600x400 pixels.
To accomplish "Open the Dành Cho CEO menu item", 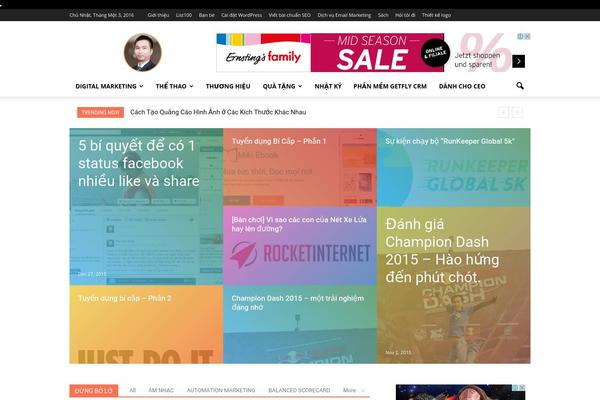I will click(x=462, y=87).
